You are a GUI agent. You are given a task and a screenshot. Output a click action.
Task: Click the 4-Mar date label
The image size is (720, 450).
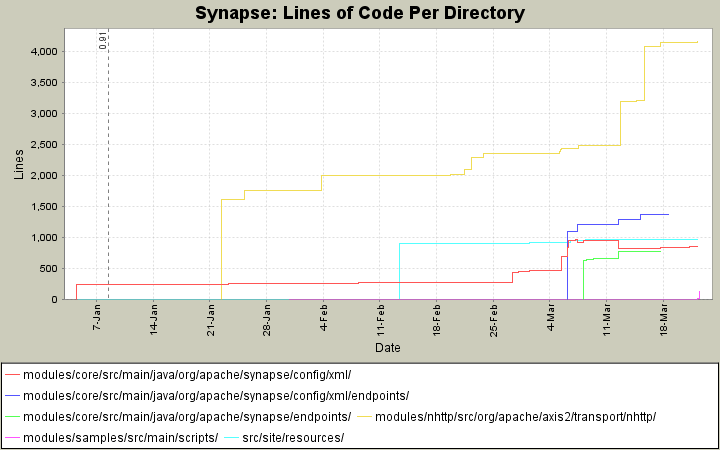pyautogui.click(x=550, y=317)
